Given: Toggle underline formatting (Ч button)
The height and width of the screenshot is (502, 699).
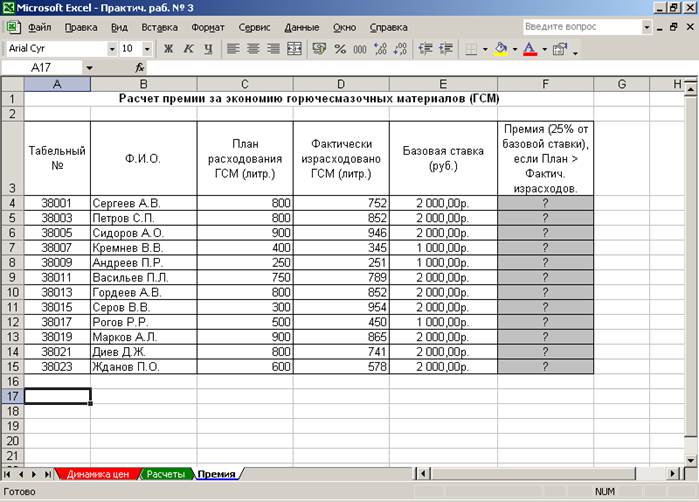Looking at the screenshot, I should click(207, 48).
